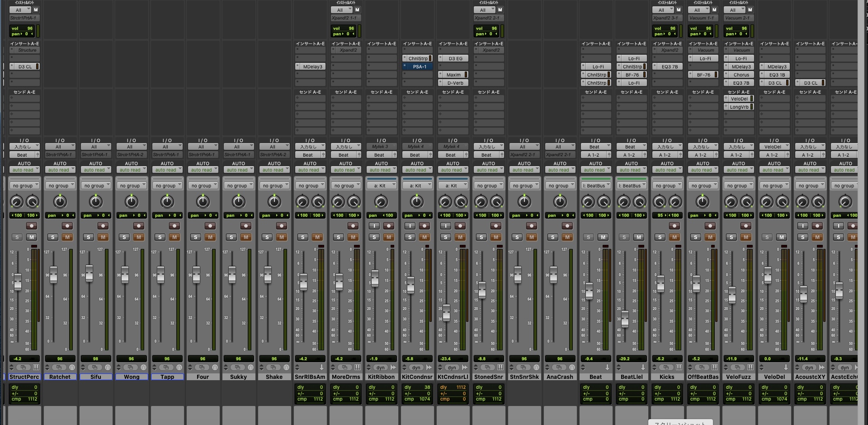Mute the VeloDel track
868x425 pixels.
pyautogui.click(x=782, y=237)
